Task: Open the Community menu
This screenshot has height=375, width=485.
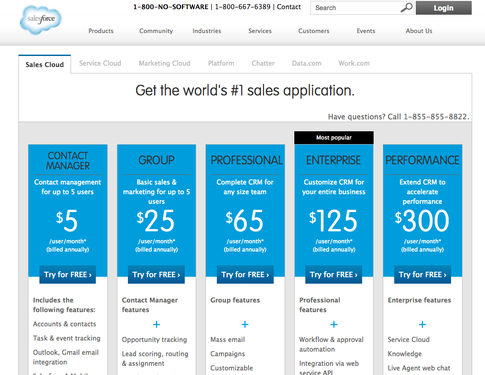Action: click(156, 31)
